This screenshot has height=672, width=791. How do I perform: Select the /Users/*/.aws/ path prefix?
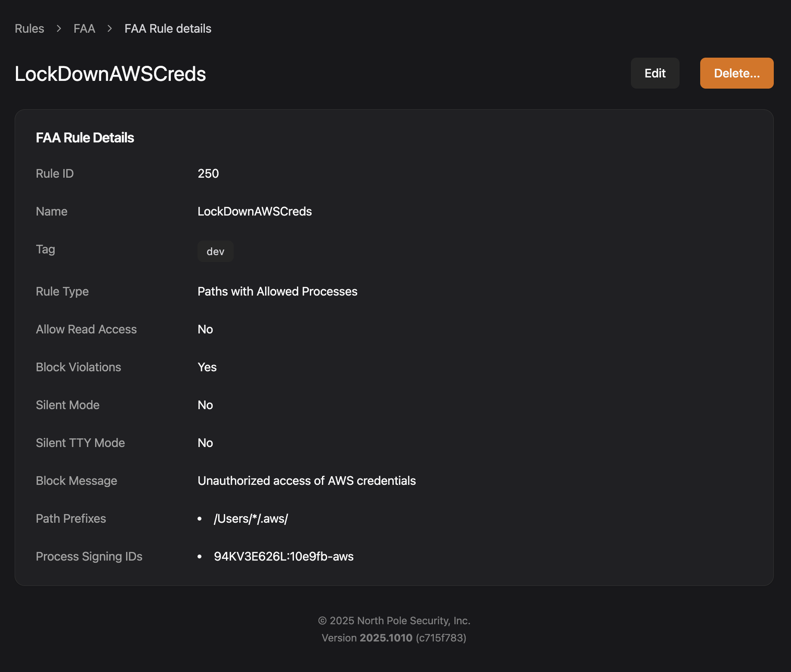point(251,518)
